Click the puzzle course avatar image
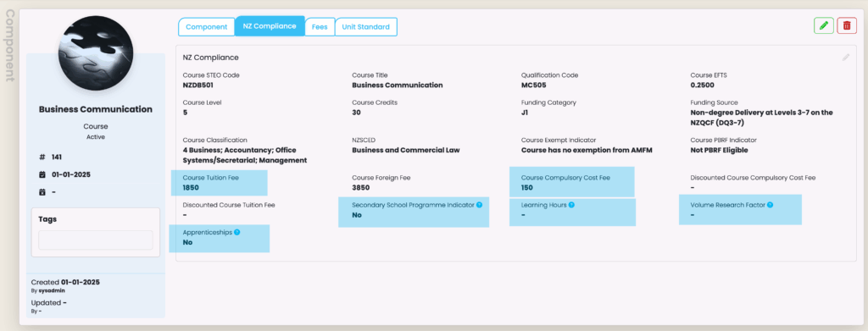Screen dimensions: 868x331 point(96,53)
